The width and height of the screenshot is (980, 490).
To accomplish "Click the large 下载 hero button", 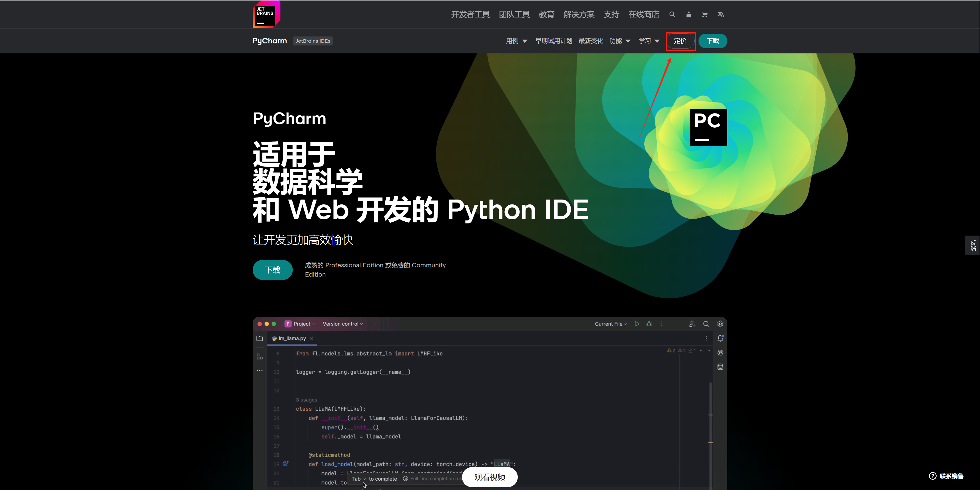I will (x=272, y=270).
